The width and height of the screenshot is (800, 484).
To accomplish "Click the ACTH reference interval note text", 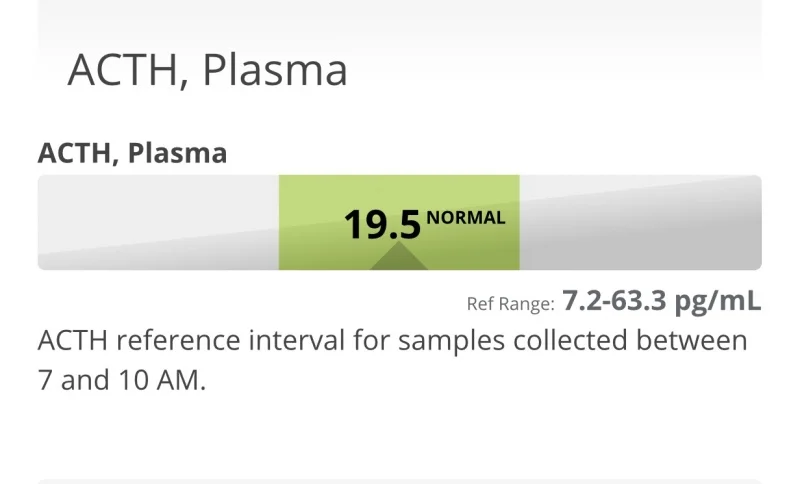I will pos(392,360).
